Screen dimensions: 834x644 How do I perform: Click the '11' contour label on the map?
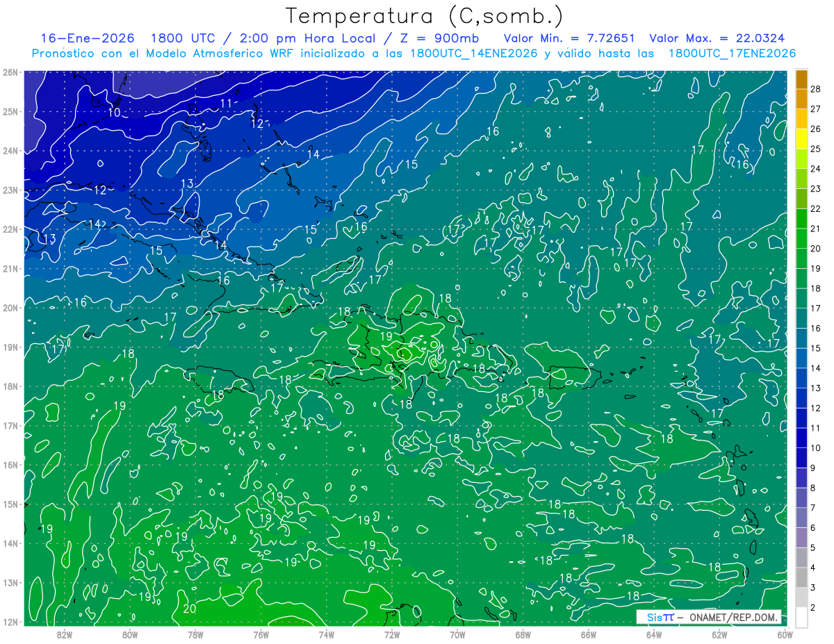pos(227,104)
